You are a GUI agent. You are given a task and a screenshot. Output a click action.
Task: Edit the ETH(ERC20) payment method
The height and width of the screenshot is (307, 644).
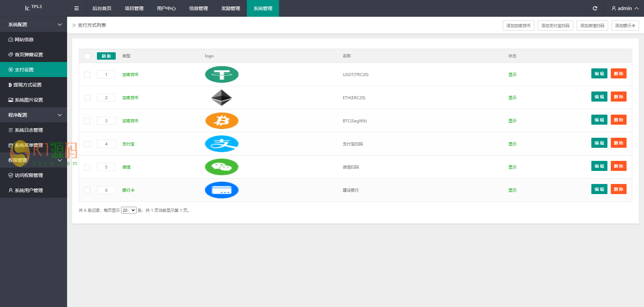[x=599, y=97]
